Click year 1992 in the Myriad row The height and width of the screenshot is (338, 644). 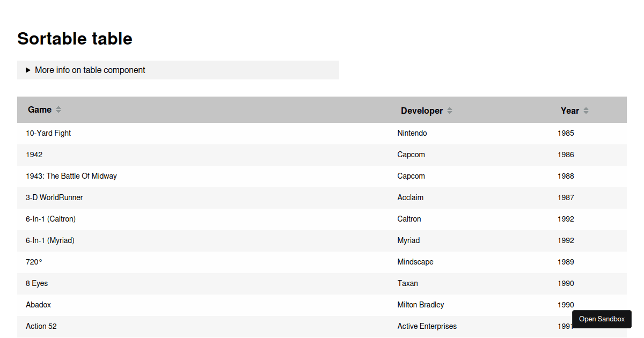566,240
